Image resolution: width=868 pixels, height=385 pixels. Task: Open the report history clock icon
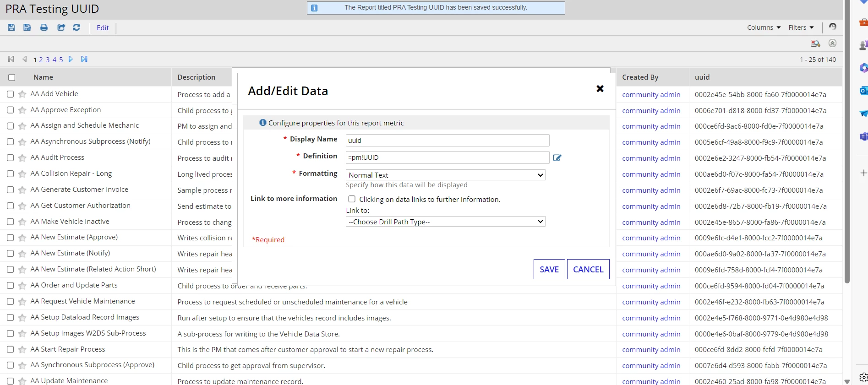tap(833, 27)
